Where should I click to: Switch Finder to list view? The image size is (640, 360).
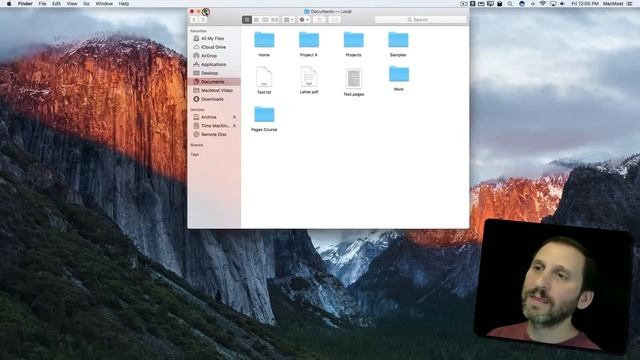point(256,20)
